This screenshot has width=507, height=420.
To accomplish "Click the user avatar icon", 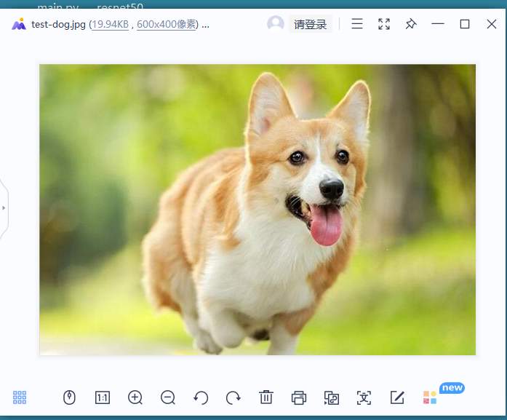I will 276,24.
